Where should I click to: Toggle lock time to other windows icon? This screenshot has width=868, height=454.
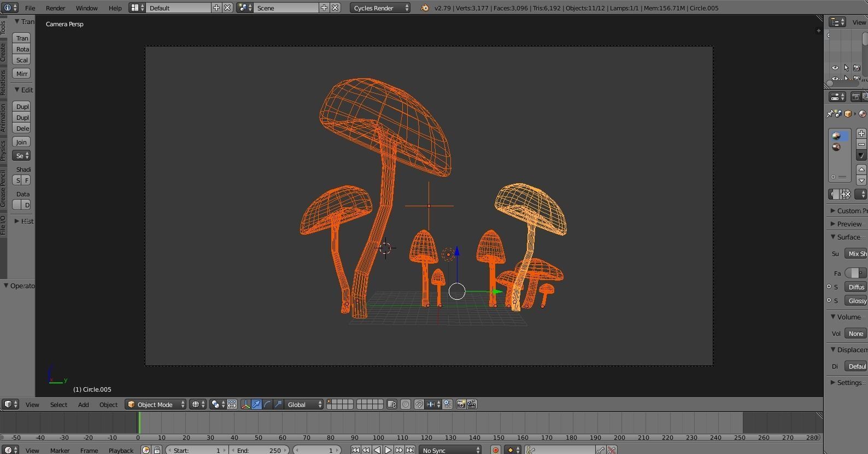click(157, 450)
